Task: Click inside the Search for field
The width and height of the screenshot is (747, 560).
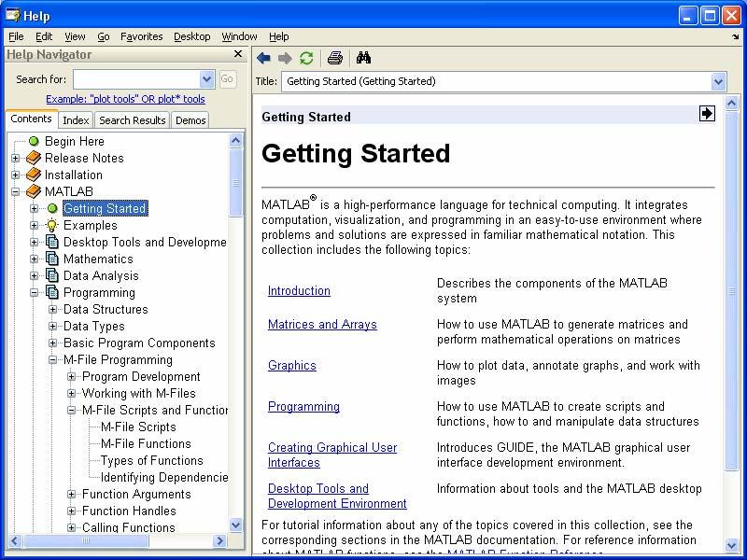Action: point(137,79)
